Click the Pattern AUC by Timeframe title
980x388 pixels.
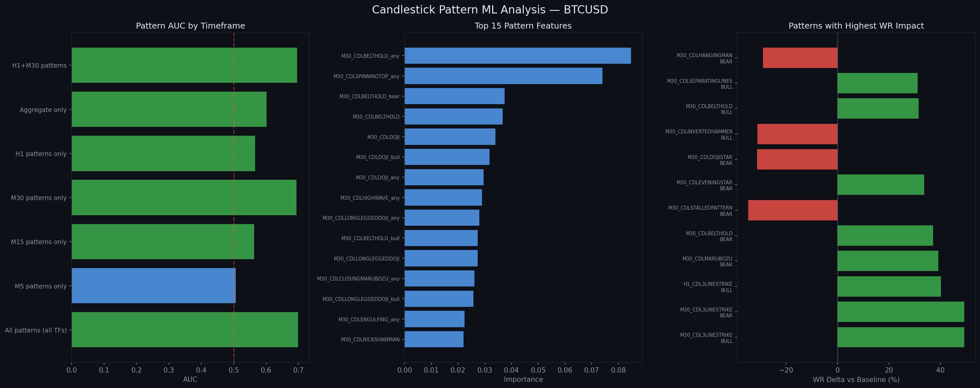click(x=190, y=26)
